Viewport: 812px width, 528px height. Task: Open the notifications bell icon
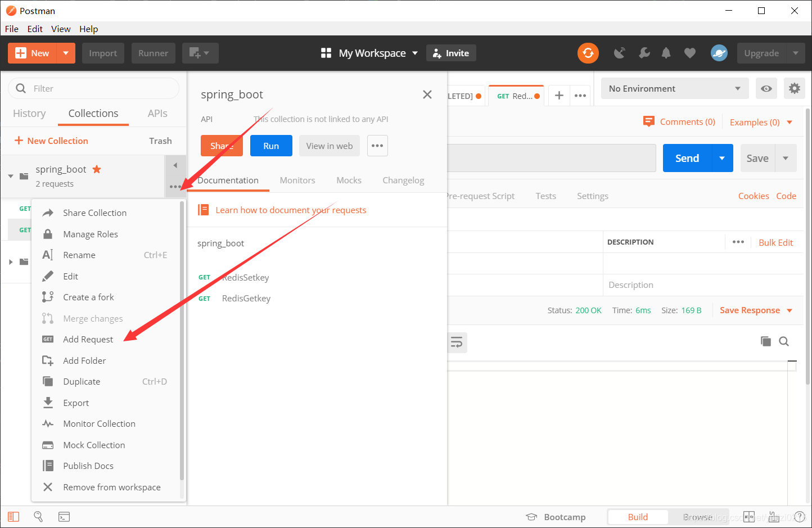tap(666, 53)
